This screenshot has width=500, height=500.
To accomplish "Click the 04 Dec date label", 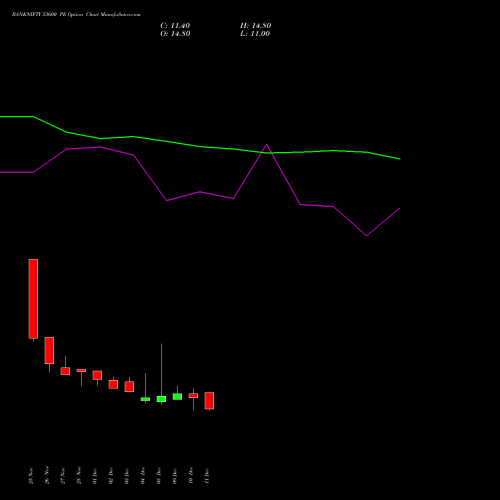I will (x=143, y=476).
